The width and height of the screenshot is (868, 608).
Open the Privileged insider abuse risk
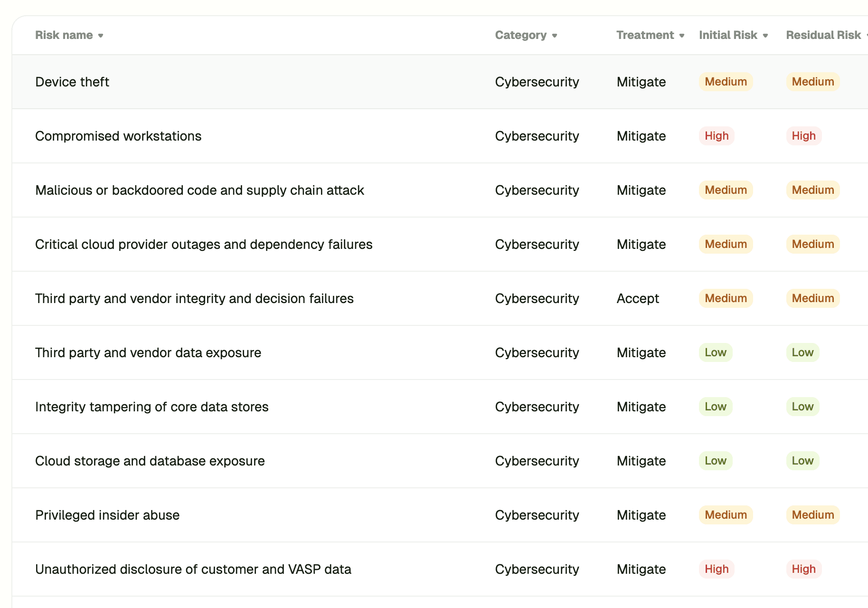click(x=440, y=515)
